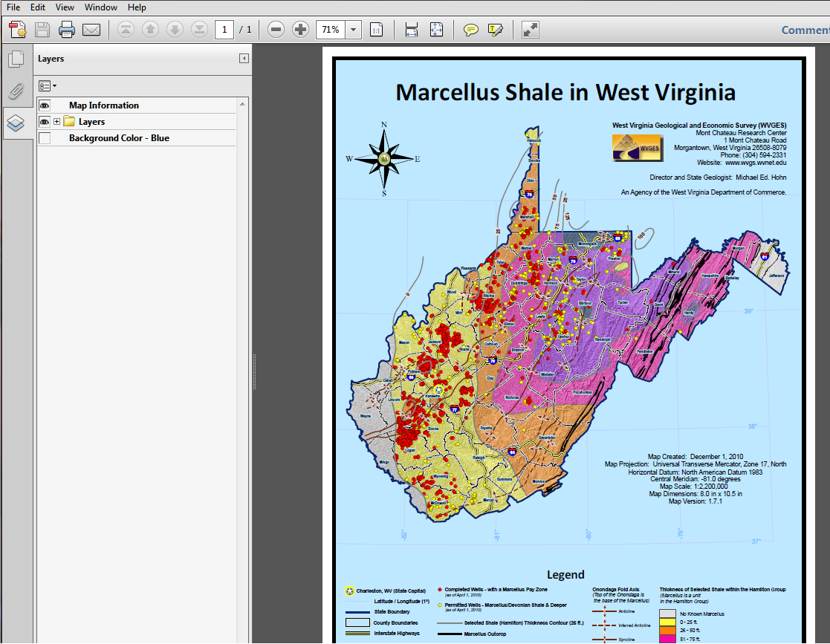The image size is (830, 644).
Task: View page at actual size icon
Action: tap(376, 30)
